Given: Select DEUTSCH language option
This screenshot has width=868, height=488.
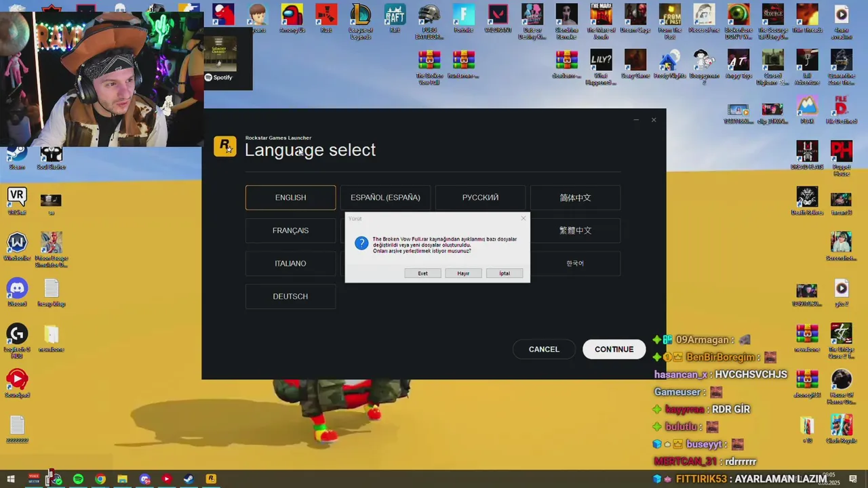Looking at the screenshot, I should coord(290,296).
